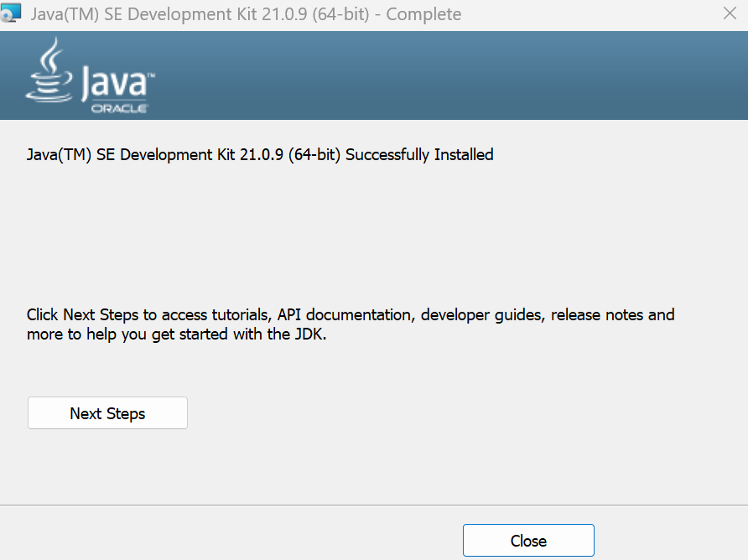Screen dimensions: 748x560
Task: Close the window using the title bar X
Action: coord(729,13)
